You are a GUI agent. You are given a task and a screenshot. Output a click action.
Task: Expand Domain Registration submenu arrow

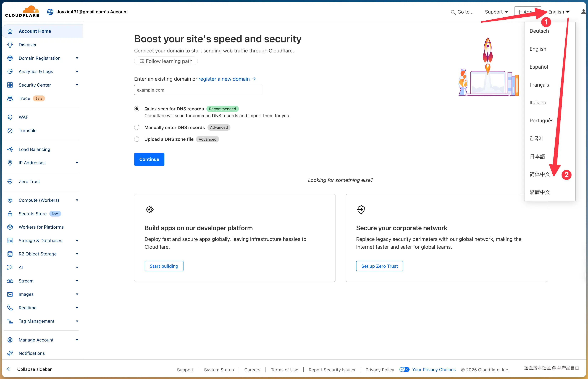(x=77, y=58)
